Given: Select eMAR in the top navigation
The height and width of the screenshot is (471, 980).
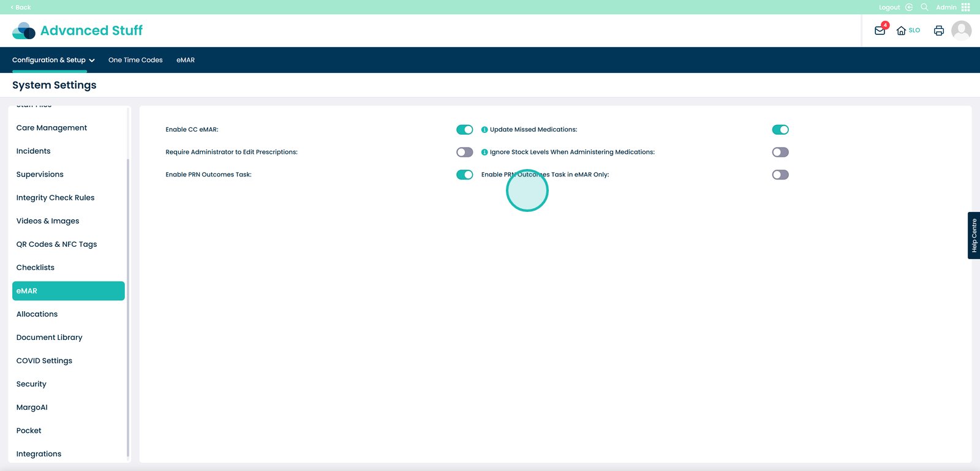Looking at the screenshot, I should [x=186, y=60].
